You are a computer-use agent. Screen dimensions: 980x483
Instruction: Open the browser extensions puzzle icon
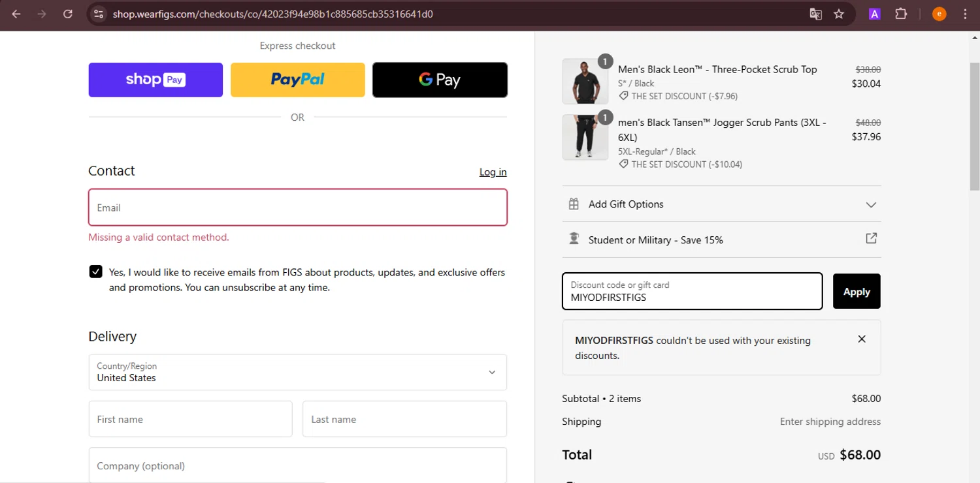tap(901, 14)
